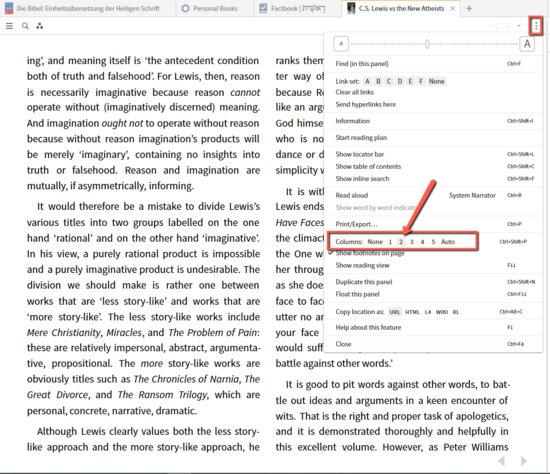Switch to Factbook tab
Viewport: 550px width, 474px height.
click(x=293, y=8)
